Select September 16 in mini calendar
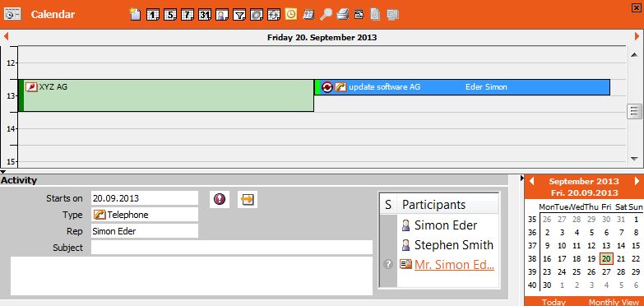 point(547,259)
